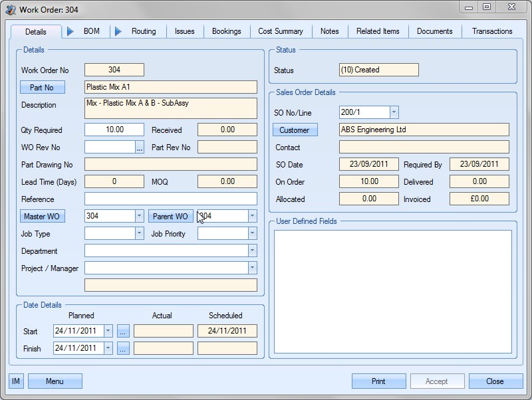Switch to the BOM tab

(x=91, y=31)
